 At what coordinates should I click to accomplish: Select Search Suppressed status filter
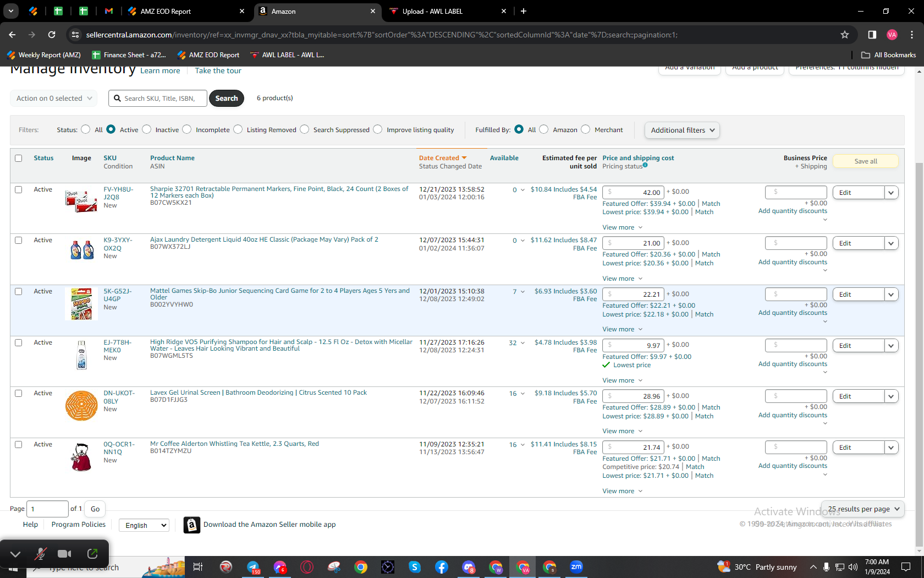pos(305,129)
